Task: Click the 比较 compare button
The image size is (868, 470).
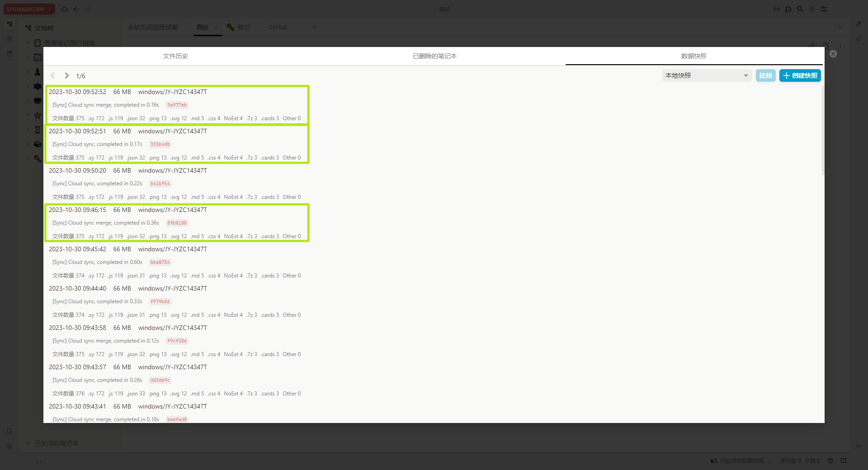Action: pyautogui.click(x=766, y=75)
